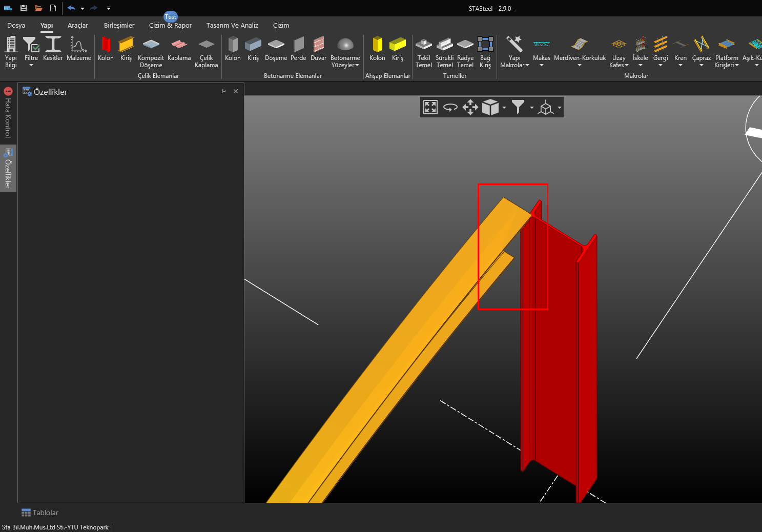Open the Kesitler sections tool
This screenshot has height=532, width=762.
coord(53,49)
